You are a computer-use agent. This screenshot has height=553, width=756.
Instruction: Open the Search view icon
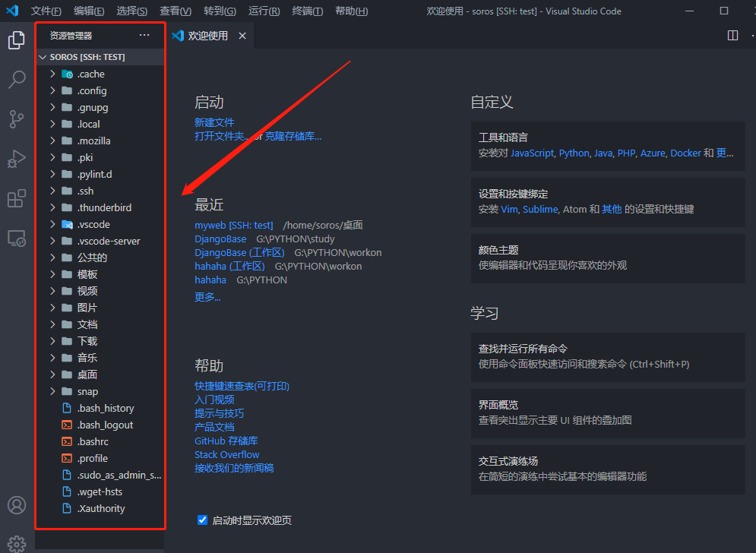(17, 80)
